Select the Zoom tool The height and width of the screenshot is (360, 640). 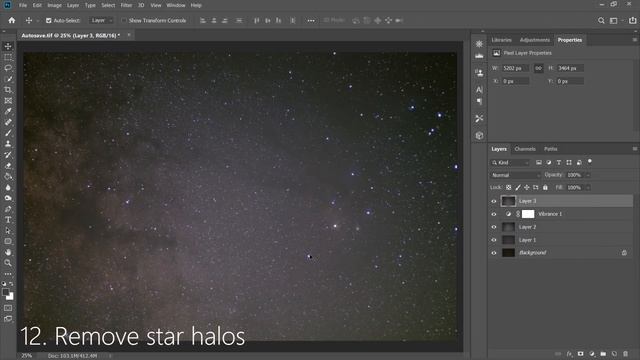8,263
